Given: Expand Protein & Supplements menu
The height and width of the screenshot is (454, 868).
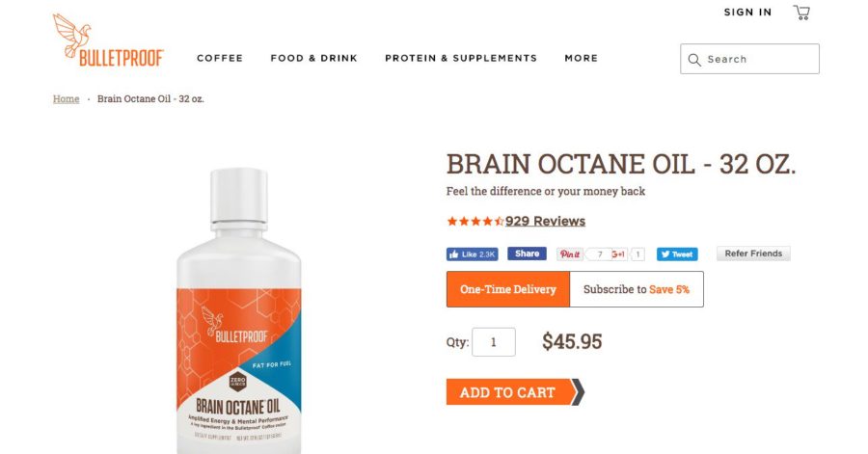Looking at the screenshot, I should coord(461,58).
